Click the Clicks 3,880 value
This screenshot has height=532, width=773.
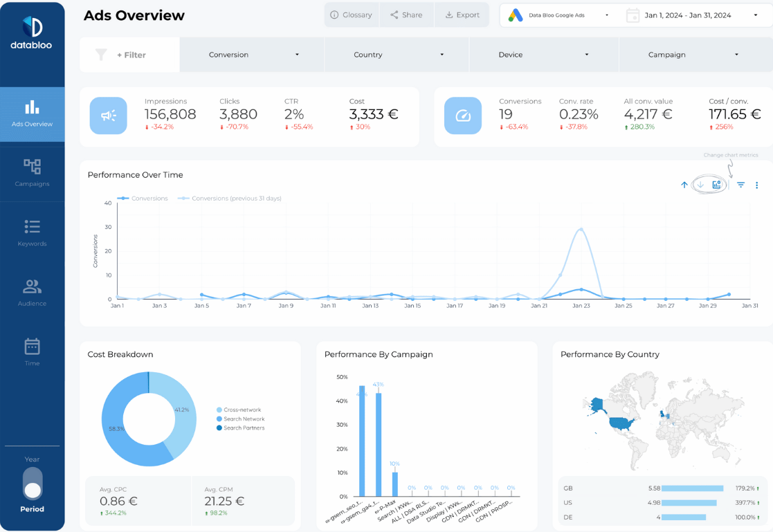(238, 114)
